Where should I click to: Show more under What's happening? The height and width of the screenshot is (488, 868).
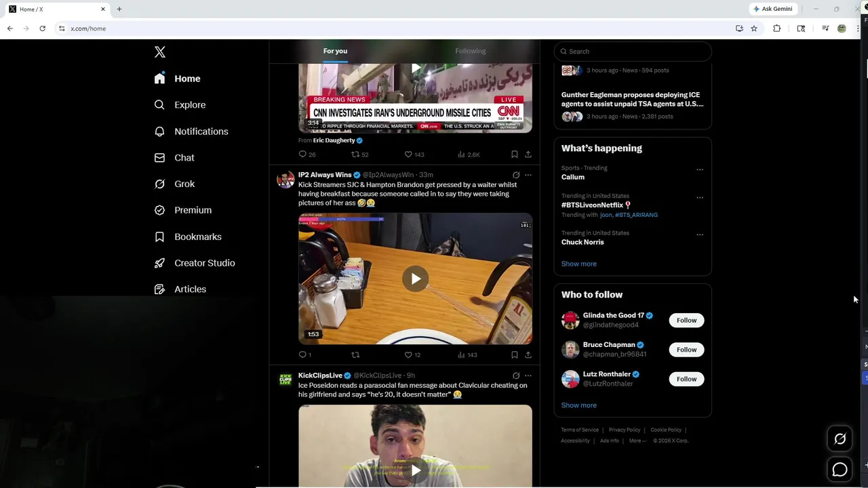tap(579, 264)
